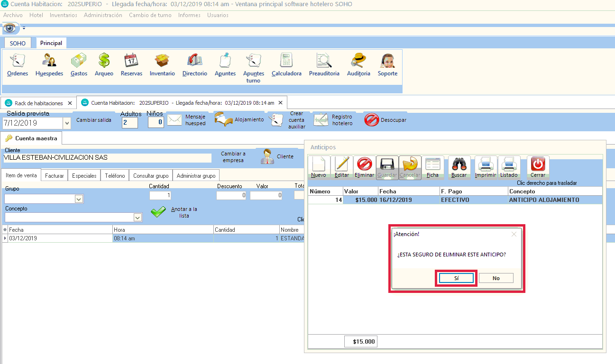Click the Arqueo dollar sign icon
The height and width of the screenshot is (364, 615).
(x=104, y=61)
